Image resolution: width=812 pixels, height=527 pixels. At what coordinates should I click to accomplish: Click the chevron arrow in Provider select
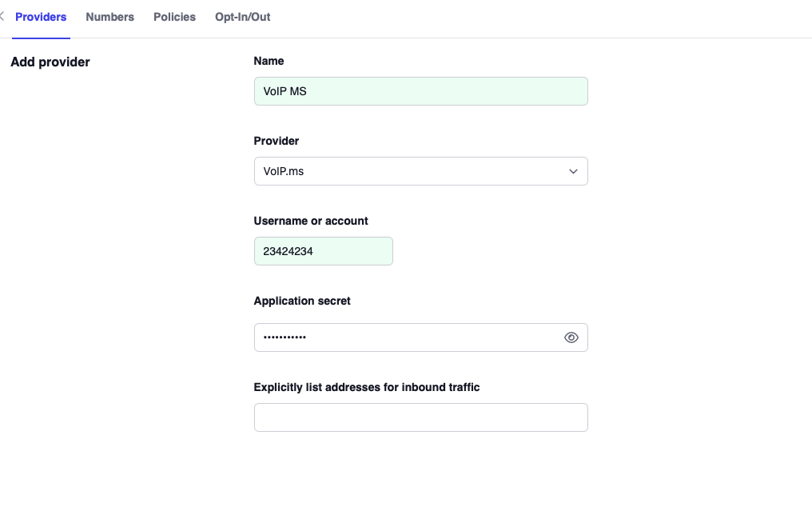tap(573, 171)
